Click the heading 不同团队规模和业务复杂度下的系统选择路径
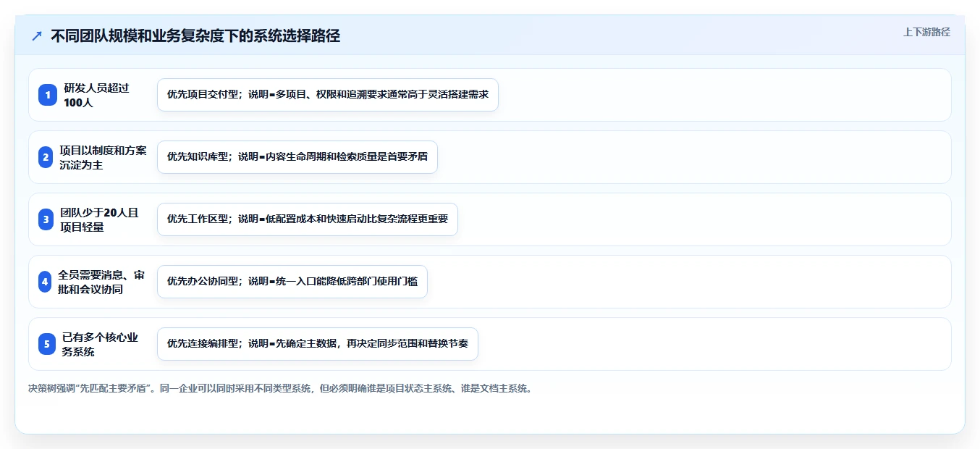 [195, 36]
